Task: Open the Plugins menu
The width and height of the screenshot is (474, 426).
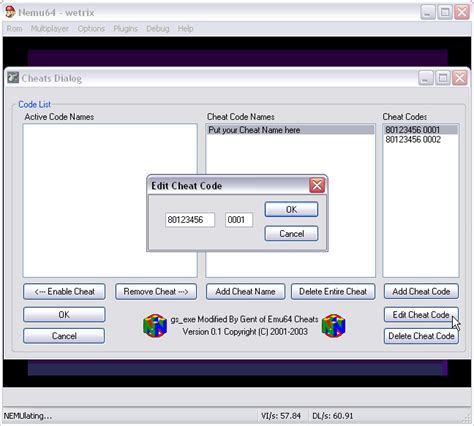Action: point(125,29)
